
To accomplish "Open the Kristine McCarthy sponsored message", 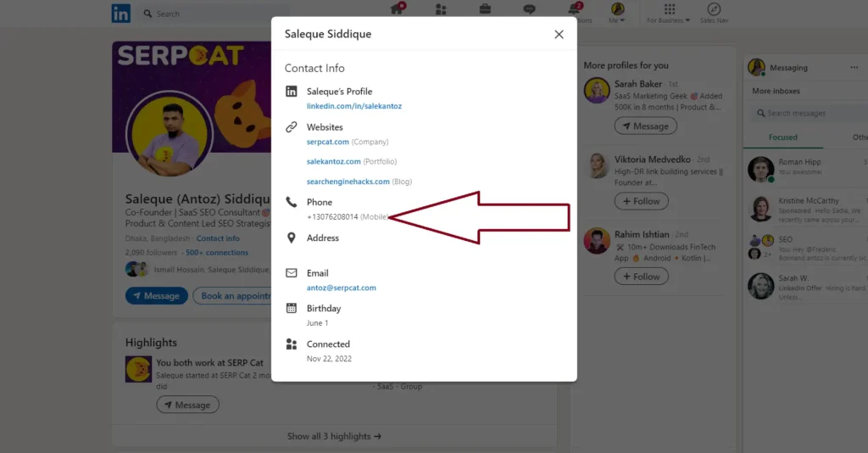I will click(806, 210).
